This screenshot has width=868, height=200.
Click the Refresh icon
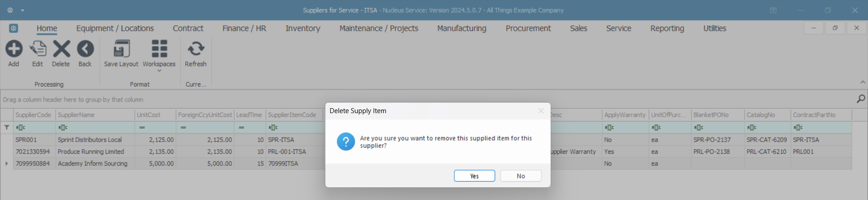tap(196, 49)
